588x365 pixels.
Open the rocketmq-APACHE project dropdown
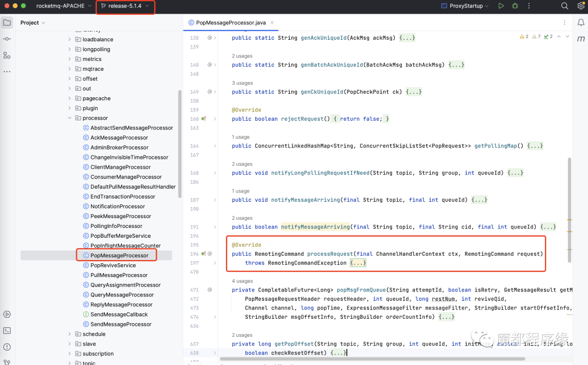64,6
